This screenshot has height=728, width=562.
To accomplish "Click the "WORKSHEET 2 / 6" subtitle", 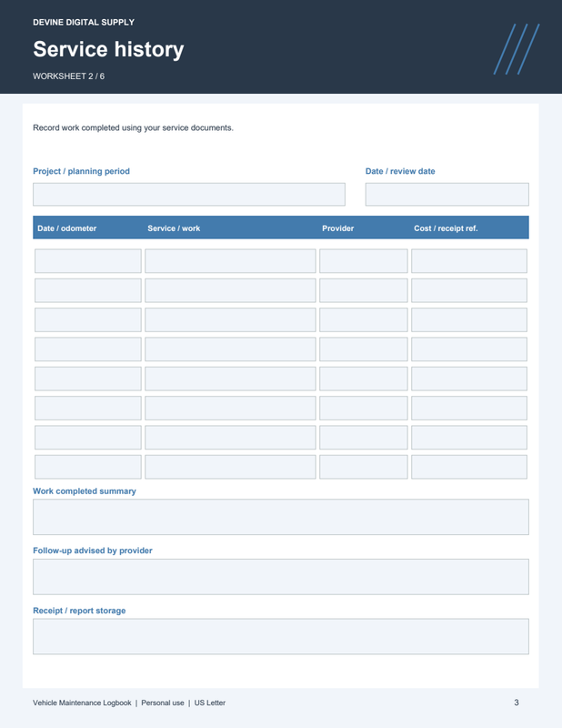I will tap(69, 76).
